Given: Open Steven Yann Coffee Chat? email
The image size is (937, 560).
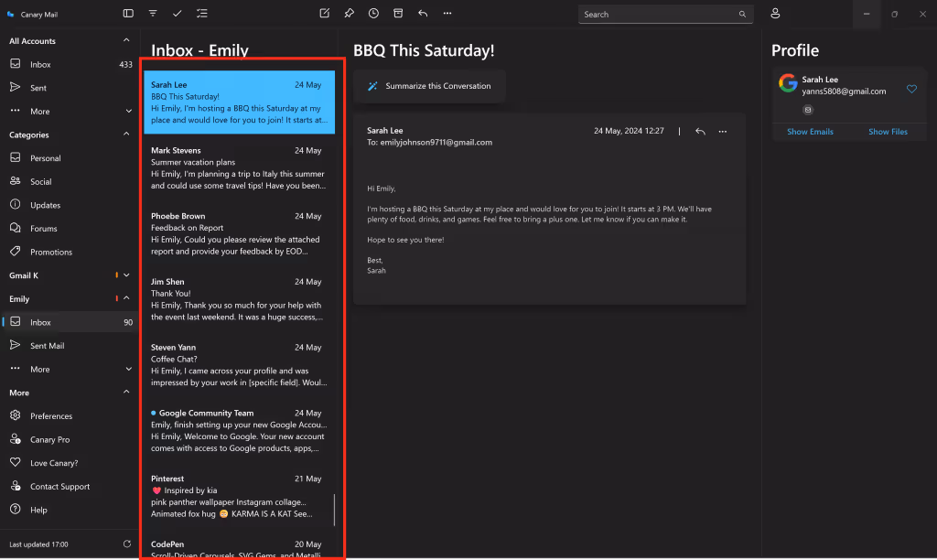Looking at the screenshot, I should coord(239,365).
